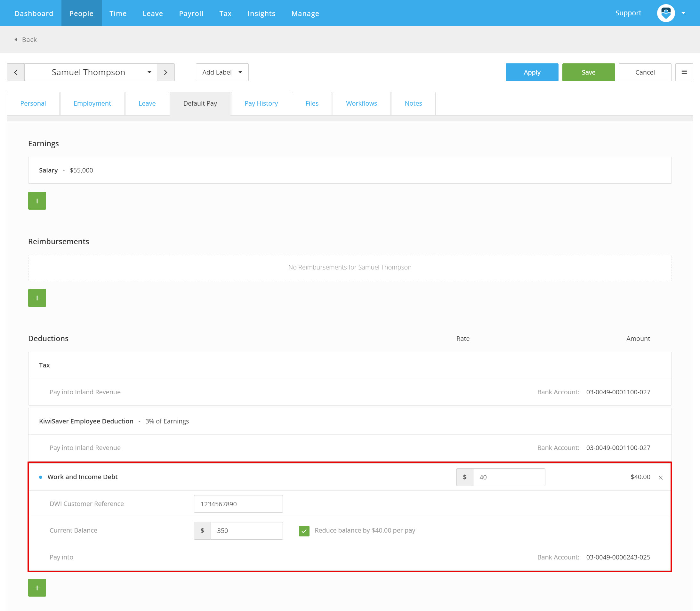Edit the Current Balance field showing 350
The image size is (700, 611).
click(246, 531)
